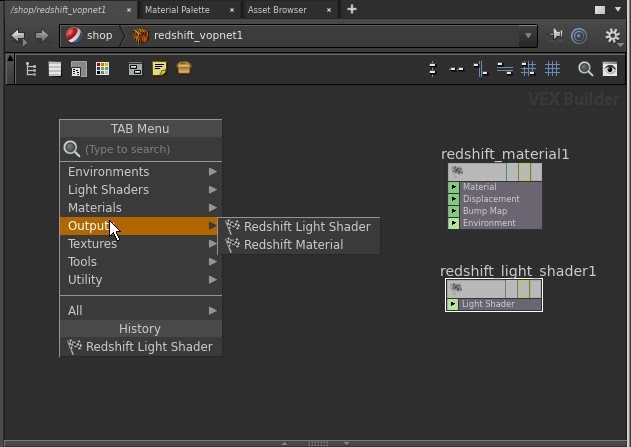Click the Light Shader input connector
Viewport: 631px width, 447px height.
coord(453,304)
